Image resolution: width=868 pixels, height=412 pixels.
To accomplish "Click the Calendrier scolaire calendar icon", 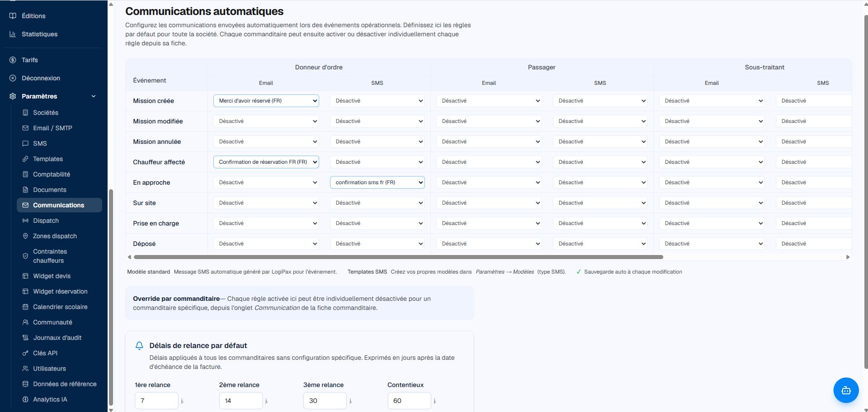I will [25, 307].
